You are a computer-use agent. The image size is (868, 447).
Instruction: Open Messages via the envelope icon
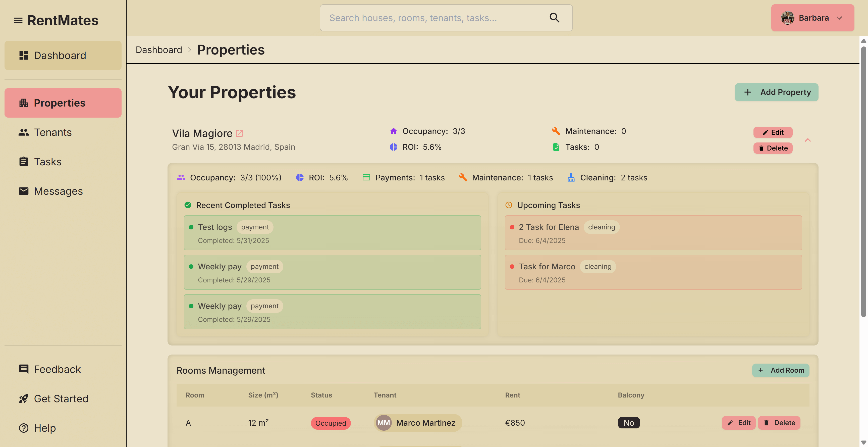tap(23, 191)
